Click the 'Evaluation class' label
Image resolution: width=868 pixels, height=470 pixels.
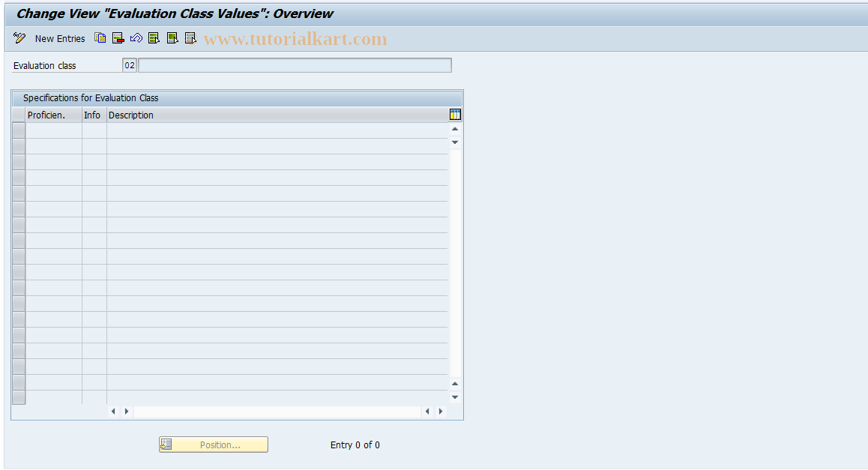click(45, 66)
